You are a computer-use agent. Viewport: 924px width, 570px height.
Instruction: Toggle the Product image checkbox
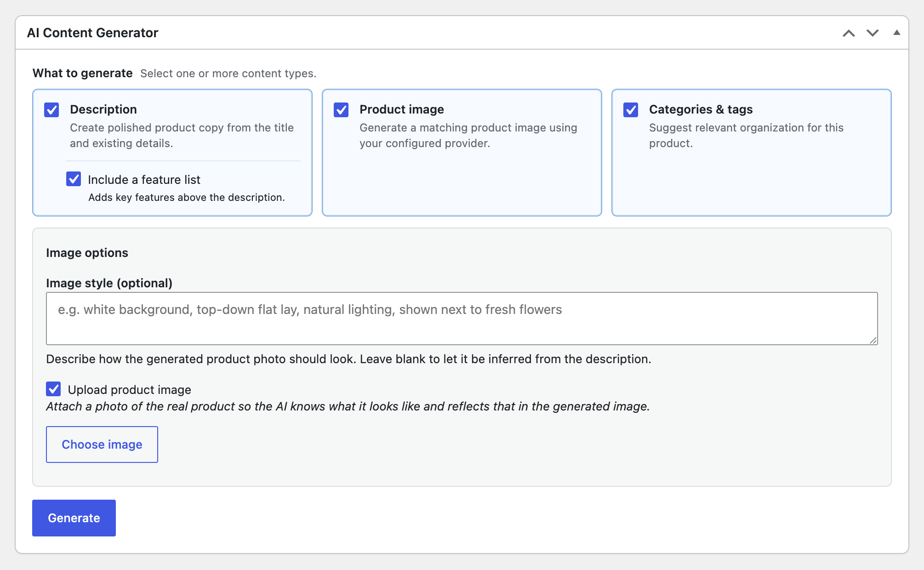(x=341, y=110)
